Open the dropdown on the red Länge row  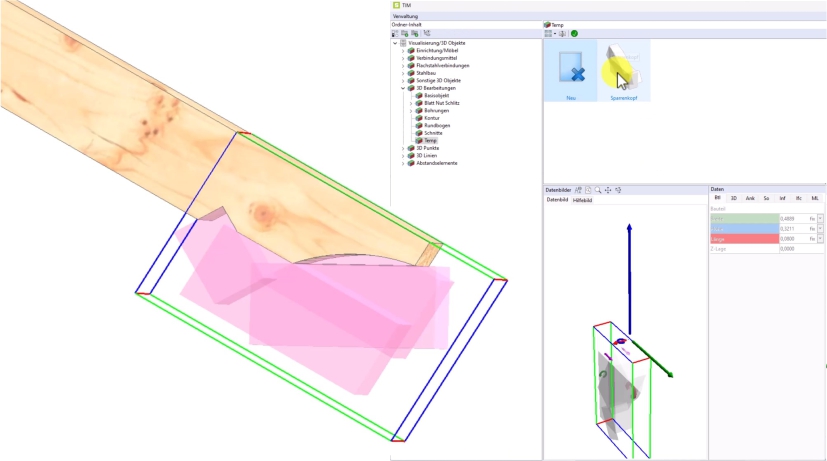coord(820,238)
